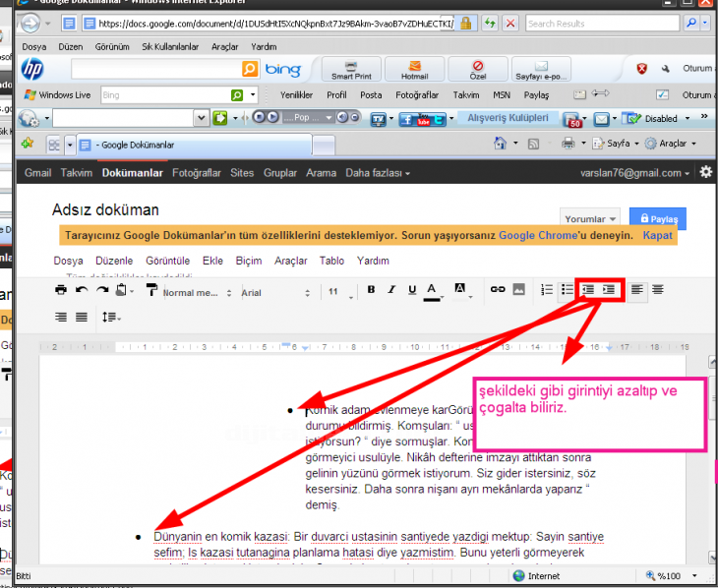Click the blue Paylaş button
The width and height of the screenshot is (718, 588).
coord(658,218)
